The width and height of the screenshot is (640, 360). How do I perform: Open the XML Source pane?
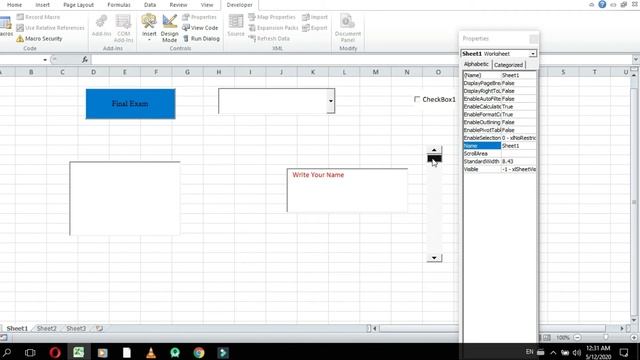[236, 25]
